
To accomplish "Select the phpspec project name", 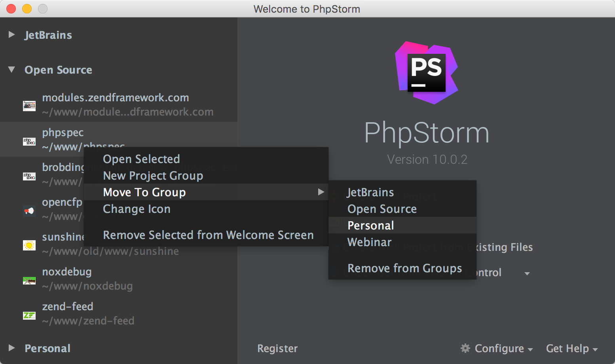I will tap(63, 133).
